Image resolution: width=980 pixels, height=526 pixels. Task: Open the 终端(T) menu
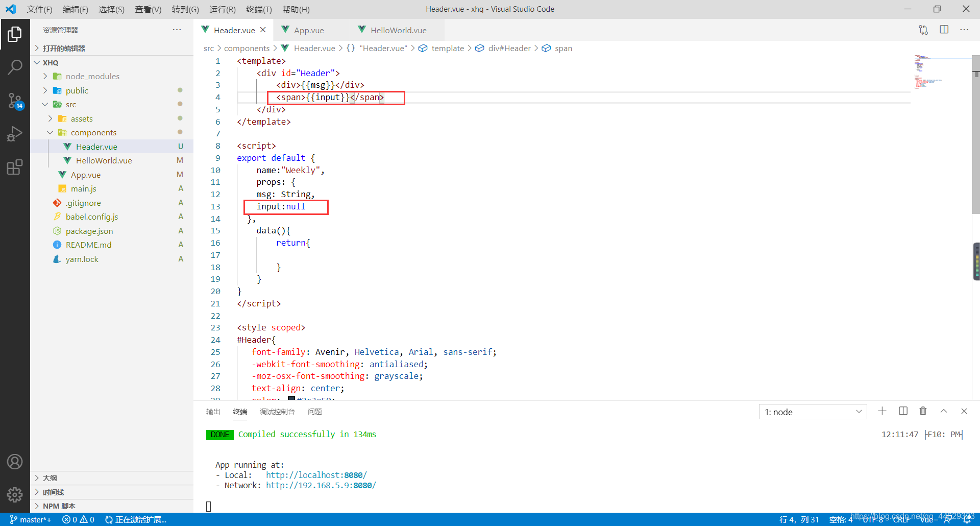pyautogui.click(x=259, y=9)
